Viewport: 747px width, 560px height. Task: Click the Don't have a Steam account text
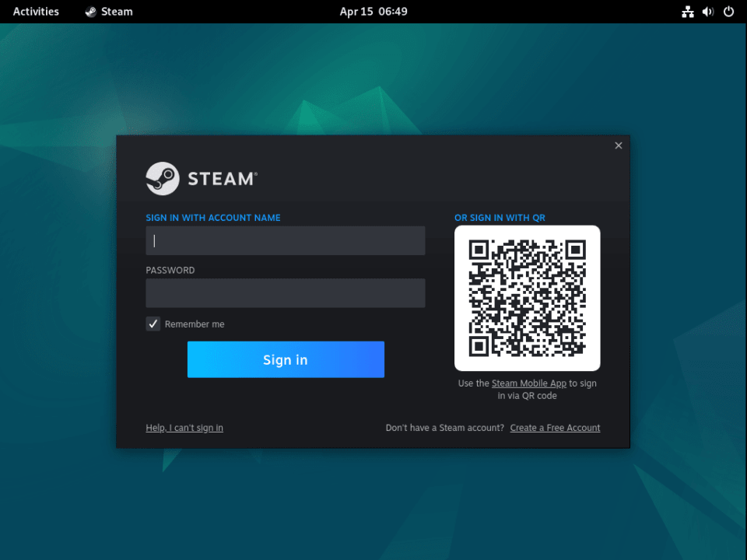coord(444,427)
